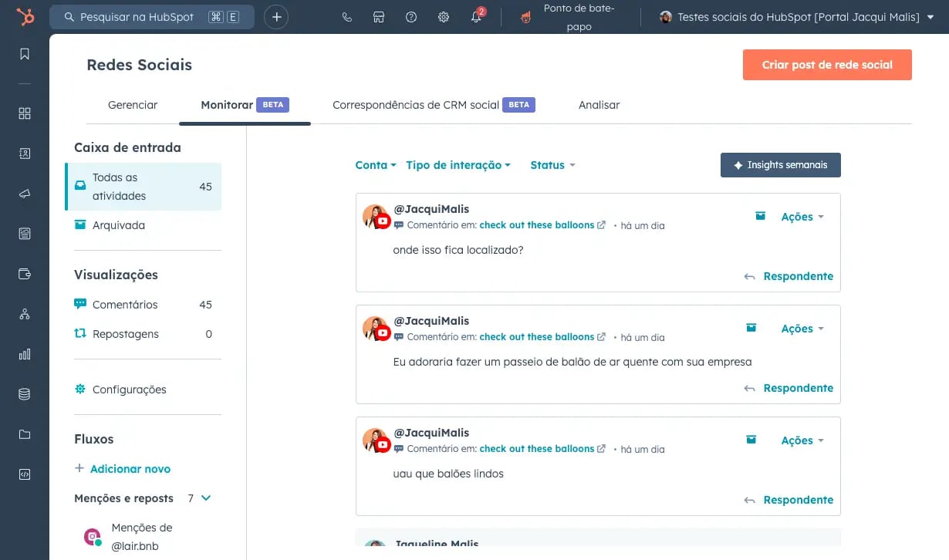
Task: Open the Settings gear in the top bar
Action: pos(443,16)
